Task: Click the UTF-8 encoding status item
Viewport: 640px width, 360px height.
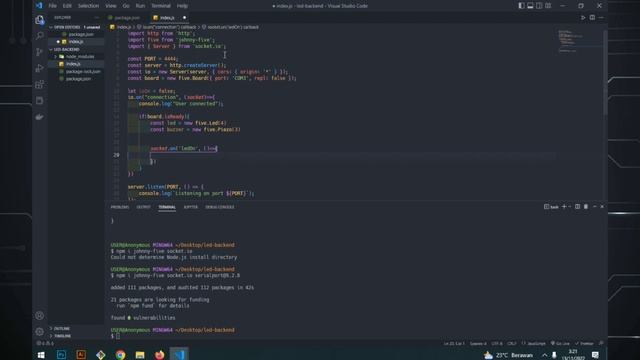Action: [x=497, y=343]
